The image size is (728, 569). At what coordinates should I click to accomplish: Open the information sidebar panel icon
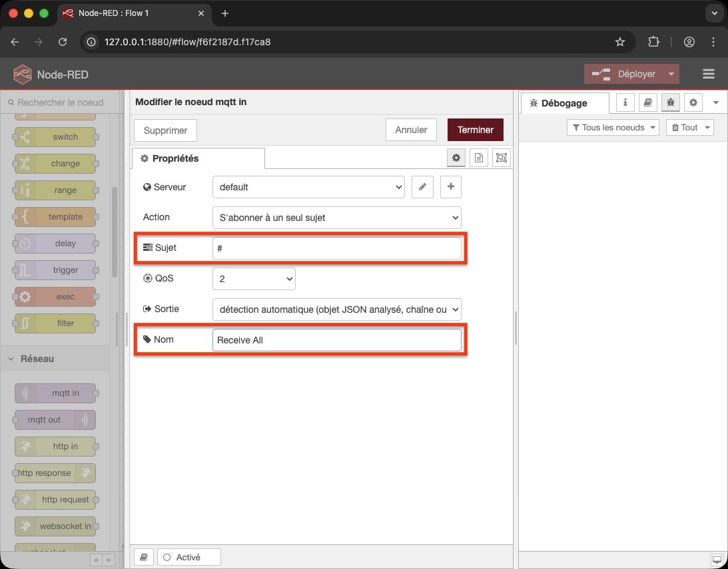point(625,102)
